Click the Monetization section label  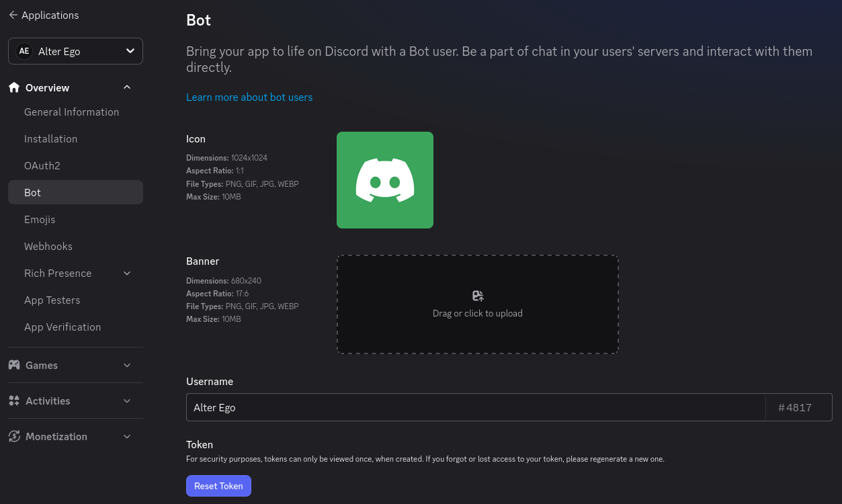coord(56,436)
